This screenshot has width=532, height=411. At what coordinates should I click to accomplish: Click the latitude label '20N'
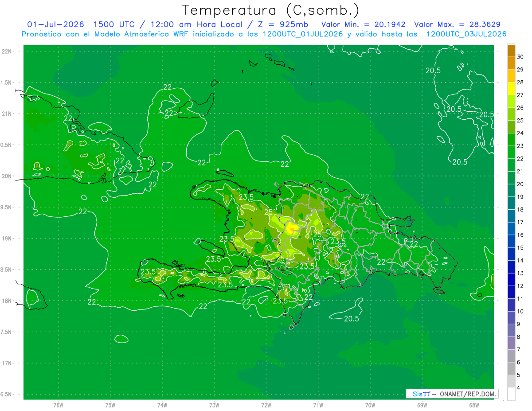[x=7, y=176]
